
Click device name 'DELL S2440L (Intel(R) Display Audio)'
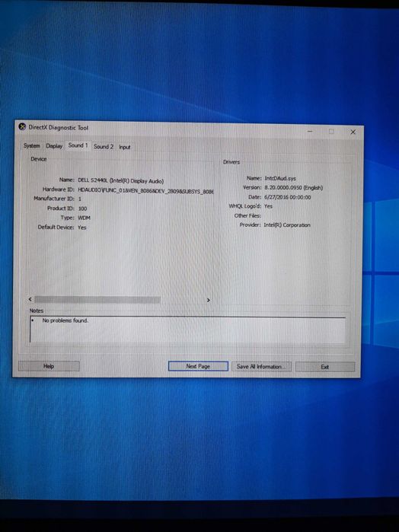coord(120,181)
